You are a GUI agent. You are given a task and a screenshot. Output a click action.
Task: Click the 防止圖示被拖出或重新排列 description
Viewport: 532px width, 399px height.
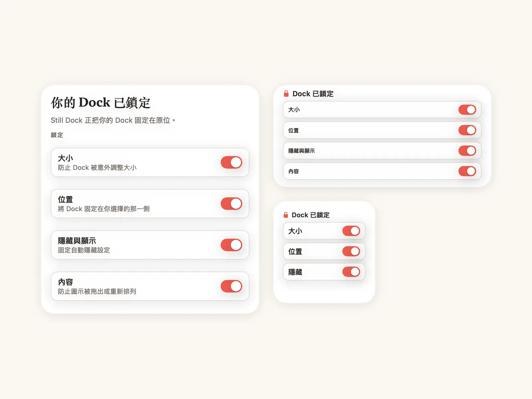[97, 291]
